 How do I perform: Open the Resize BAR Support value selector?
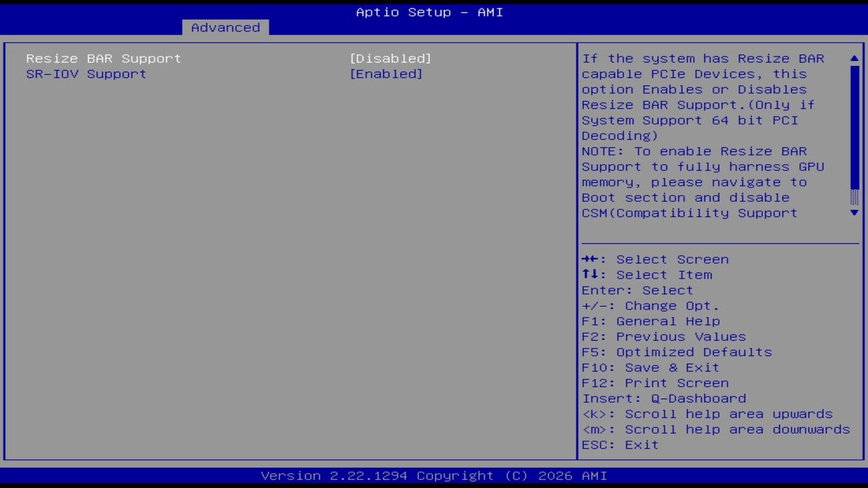[x=391, y=58]
